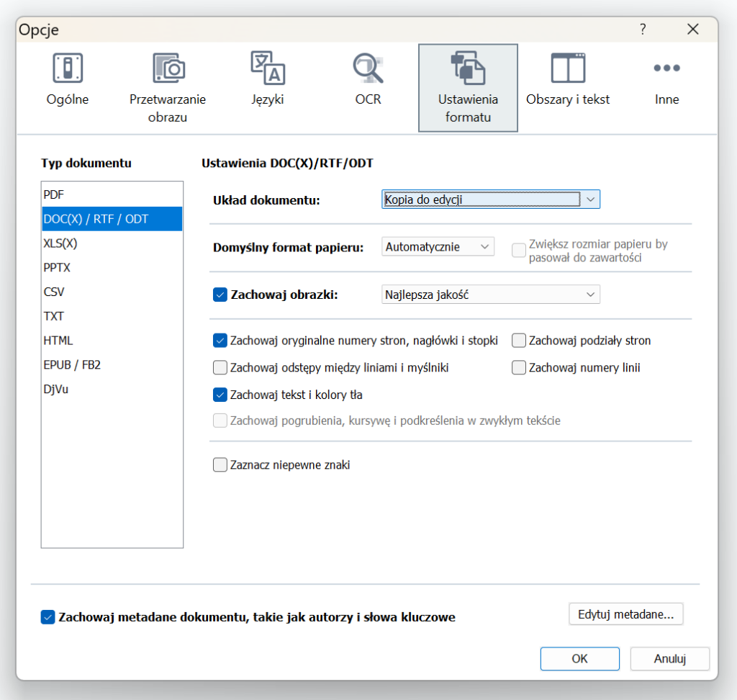This screenshot has height=700, width=737.
Task: Choose XLS(X) from Typ dokumentu list
Action: (60, 243)
